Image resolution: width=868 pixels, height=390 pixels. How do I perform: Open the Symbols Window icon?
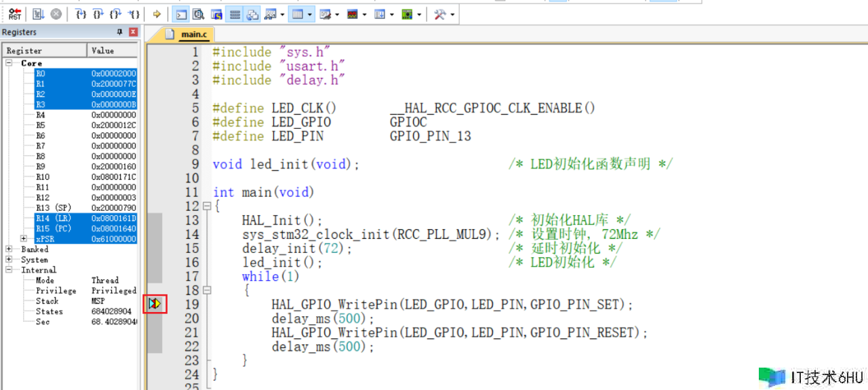pyautogui.click(x=216, y=14)
